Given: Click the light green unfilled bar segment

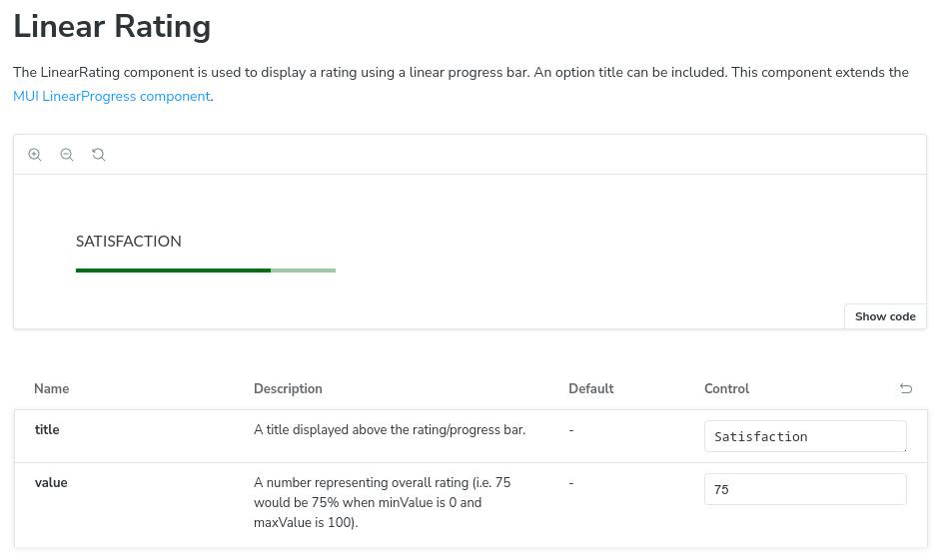Looking at the screenshot, I should click(x=304, y=271).
